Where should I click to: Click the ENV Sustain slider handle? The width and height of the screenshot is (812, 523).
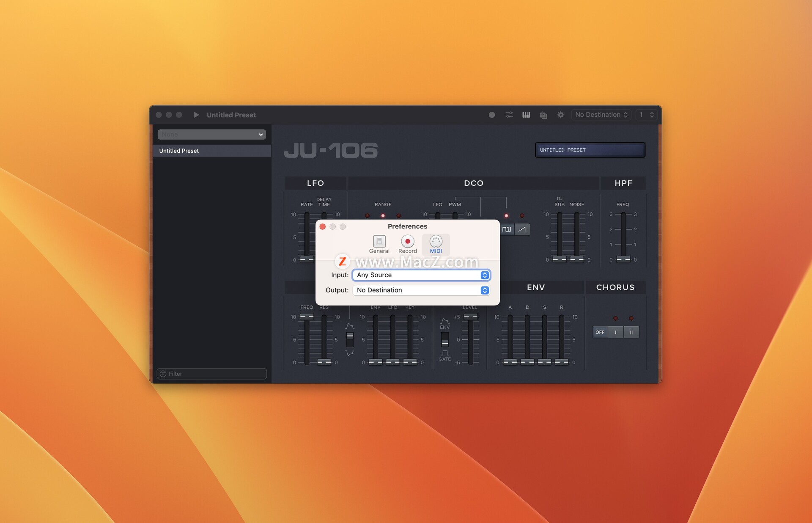[x=544, y=362]
